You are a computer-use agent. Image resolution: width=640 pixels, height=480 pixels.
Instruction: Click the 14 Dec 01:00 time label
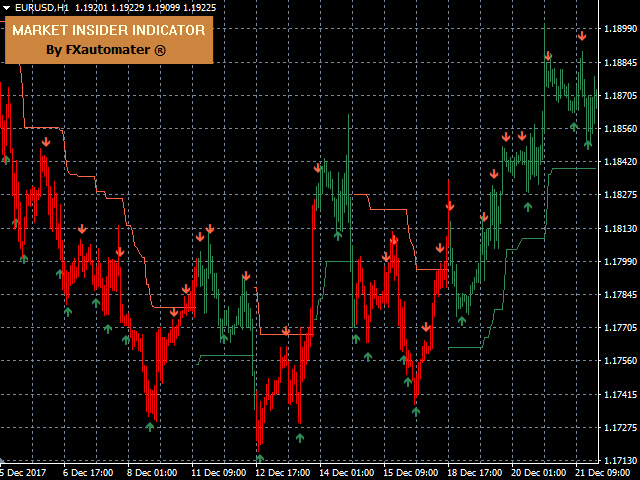tap(347, 473)
